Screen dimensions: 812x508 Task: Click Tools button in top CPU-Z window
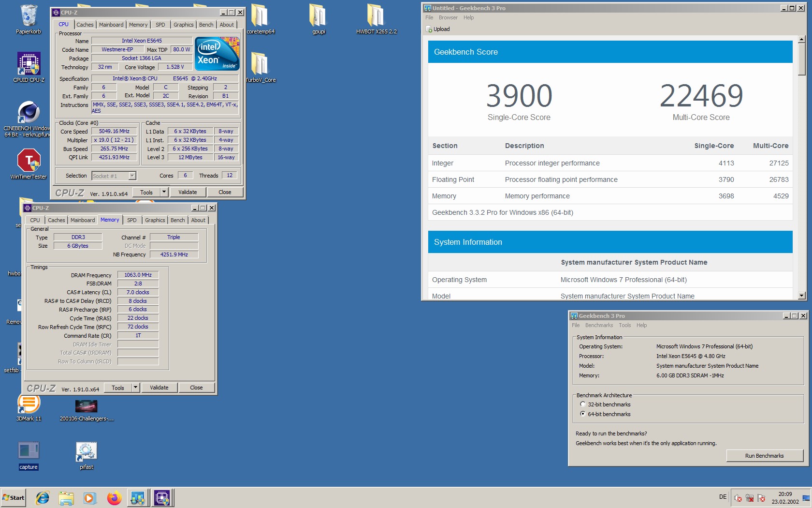coord(146,192)
